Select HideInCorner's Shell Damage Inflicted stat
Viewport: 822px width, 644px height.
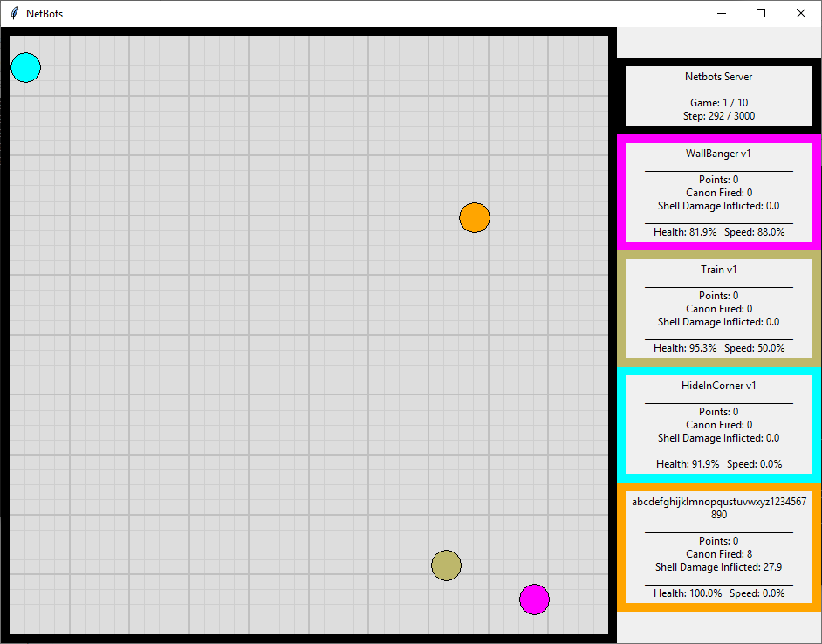click(x=718, y=437)
